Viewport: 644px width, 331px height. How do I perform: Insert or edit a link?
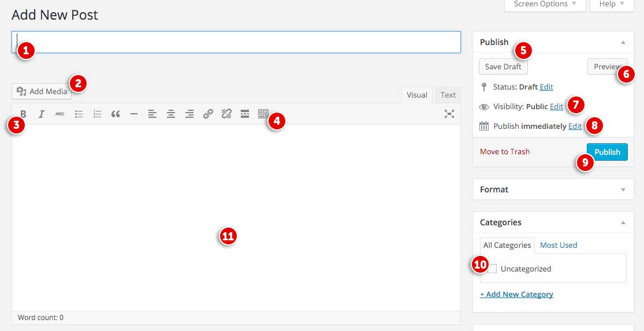pos(209,114)
